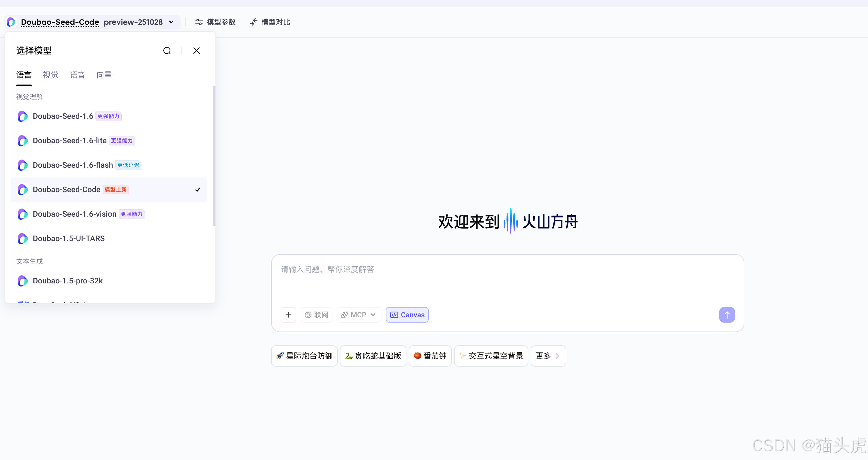Click the send message arrow button
The image size is (868, 460).
click(x=727, y=315)
